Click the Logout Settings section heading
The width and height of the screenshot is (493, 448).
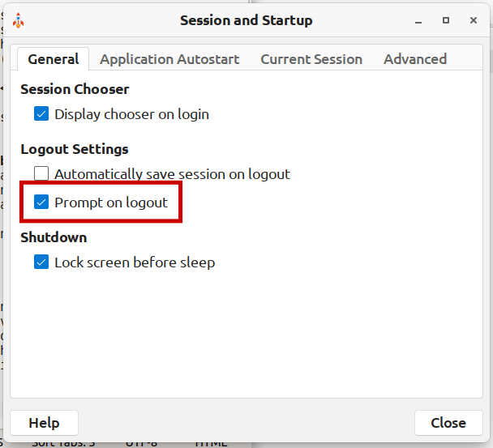point(75,149)
